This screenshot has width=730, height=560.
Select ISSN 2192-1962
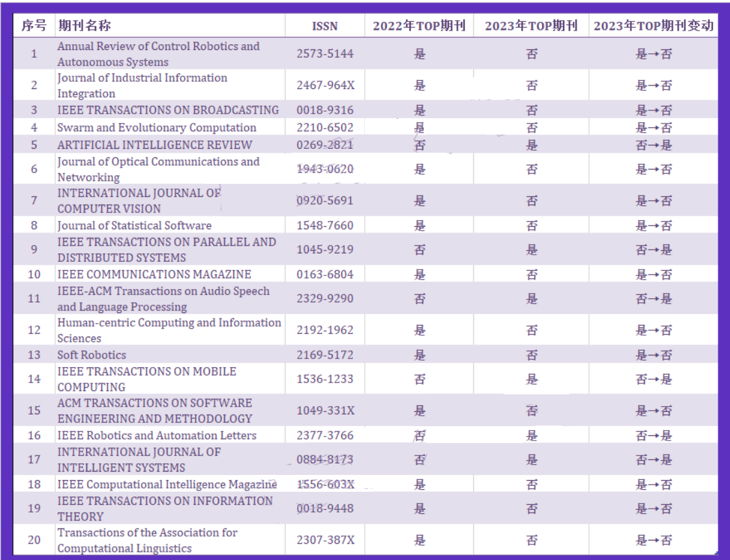(x=325, y=330)
